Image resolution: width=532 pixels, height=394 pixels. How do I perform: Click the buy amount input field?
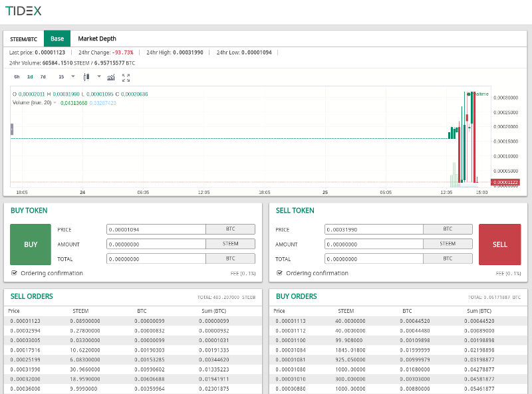point(156,244)
